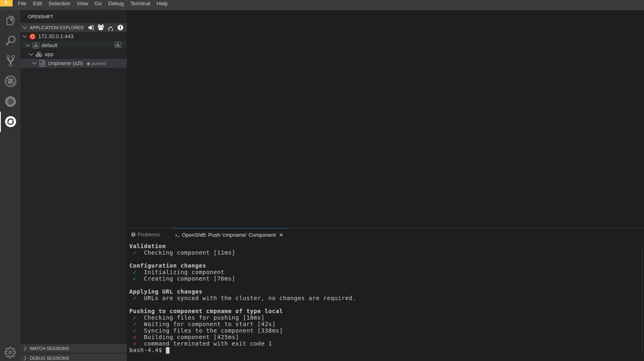Click the DEBUG SESSIONS section title
644x361 pixels.
[49, 358]
